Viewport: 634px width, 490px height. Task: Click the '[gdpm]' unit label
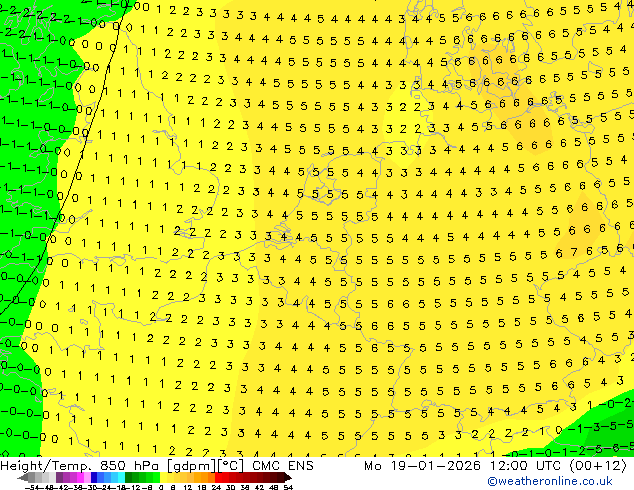tap(190, 466)
